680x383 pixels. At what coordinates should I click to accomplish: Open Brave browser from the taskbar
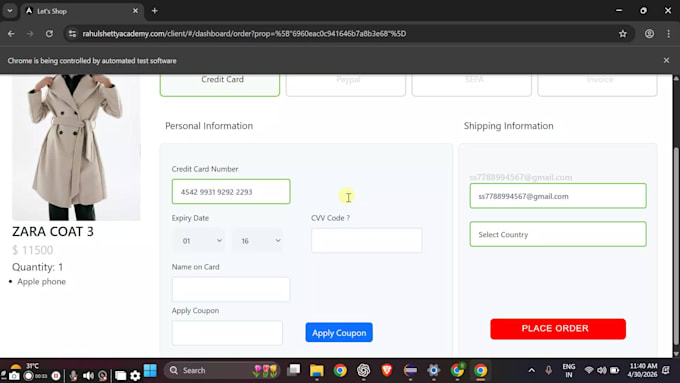tap(387, 370)
